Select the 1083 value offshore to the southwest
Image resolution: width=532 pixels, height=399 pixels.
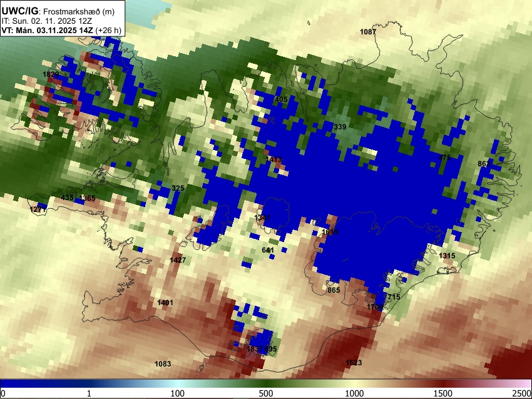click(163, 364)
